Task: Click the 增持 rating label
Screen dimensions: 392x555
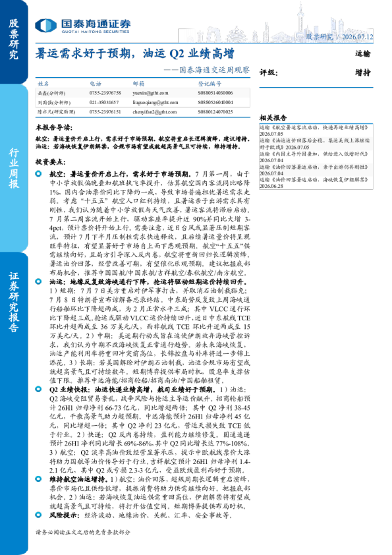Action: click(362, 73)
